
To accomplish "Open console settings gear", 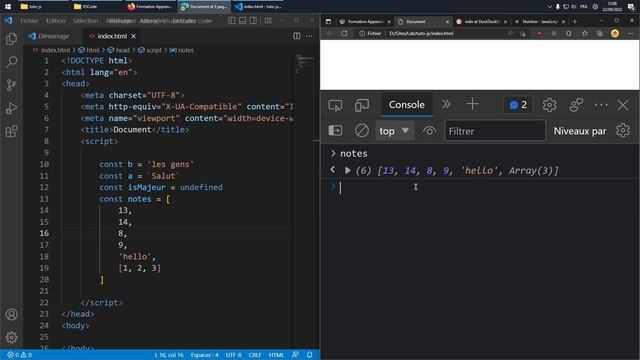I will (x=623, y=131).
